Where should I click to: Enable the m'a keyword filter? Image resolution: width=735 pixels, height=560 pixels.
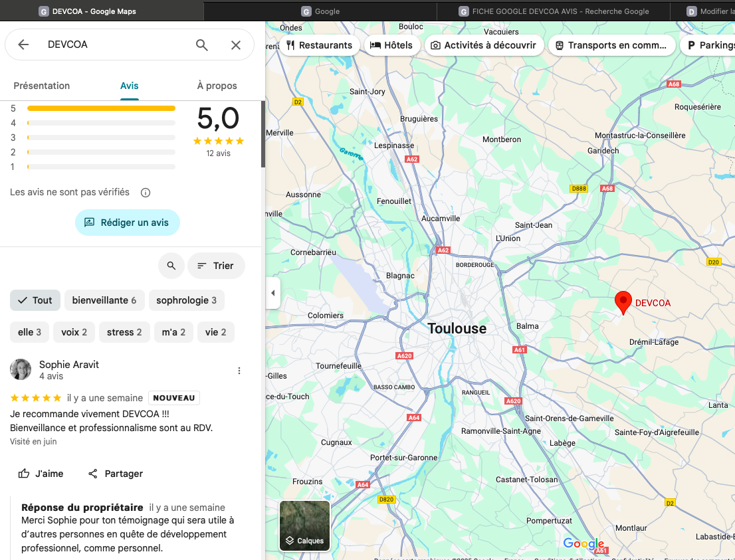tap(173, 332)
